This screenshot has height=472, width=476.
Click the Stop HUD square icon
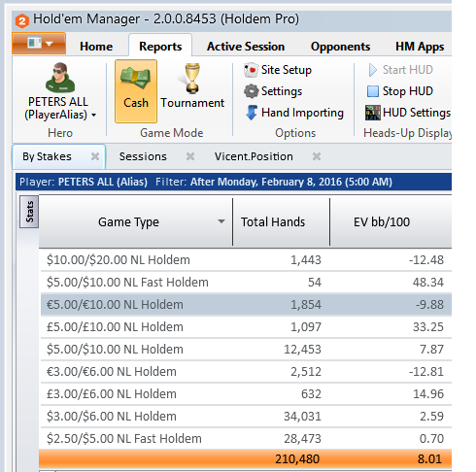[373, 91]
